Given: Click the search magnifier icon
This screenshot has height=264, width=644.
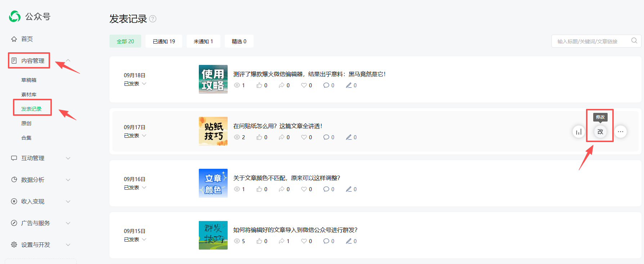Looking at the screenshot, I should coord(634,41).
